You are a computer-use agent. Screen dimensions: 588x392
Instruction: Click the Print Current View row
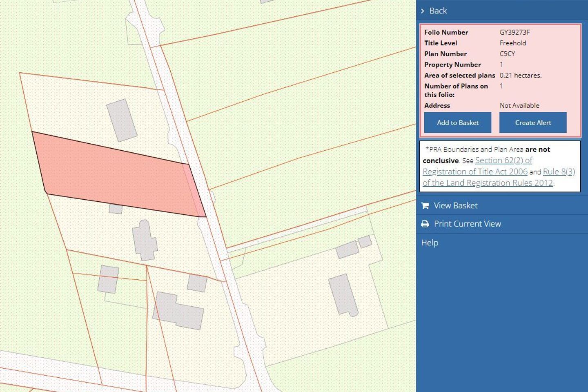[468, 224]
